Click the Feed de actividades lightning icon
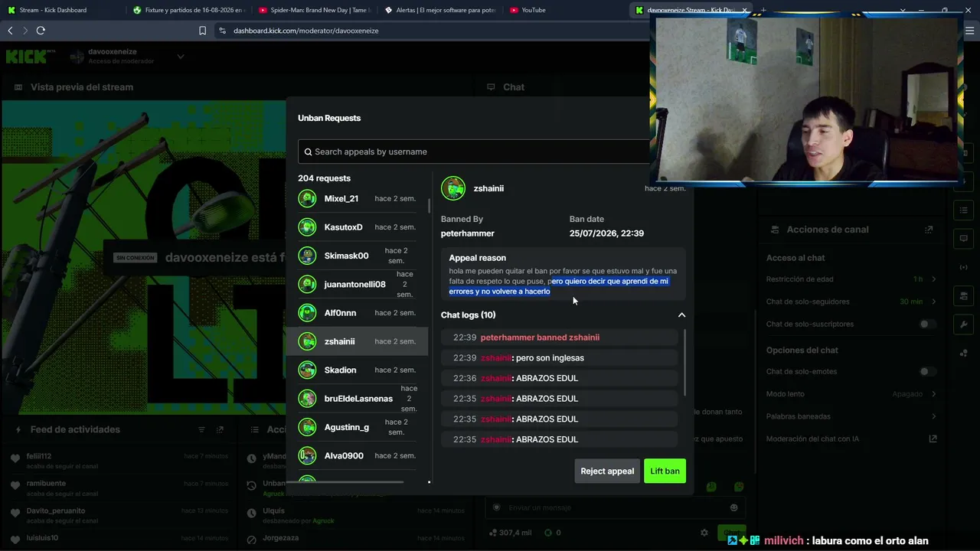The width and height of the screenshot is (980, 551). [18, 430]
